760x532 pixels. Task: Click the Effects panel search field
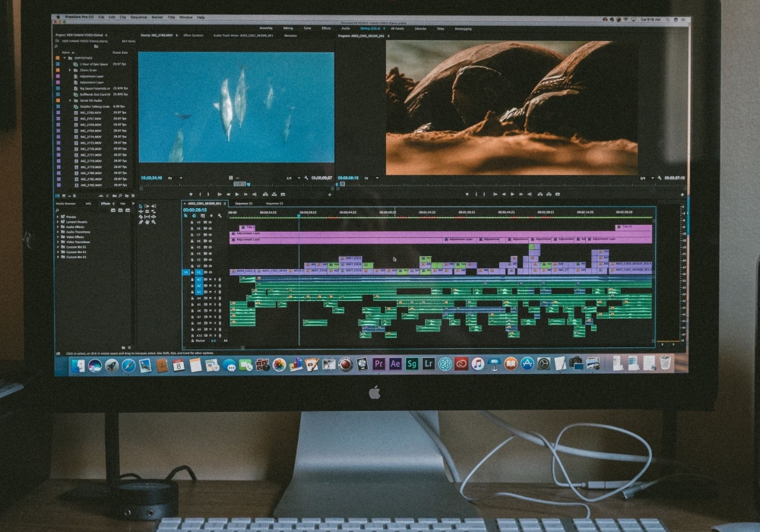82,211
